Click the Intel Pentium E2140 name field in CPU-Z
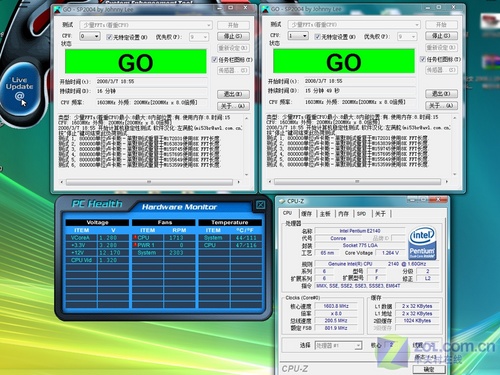The image size is (500, 375). 360,231
